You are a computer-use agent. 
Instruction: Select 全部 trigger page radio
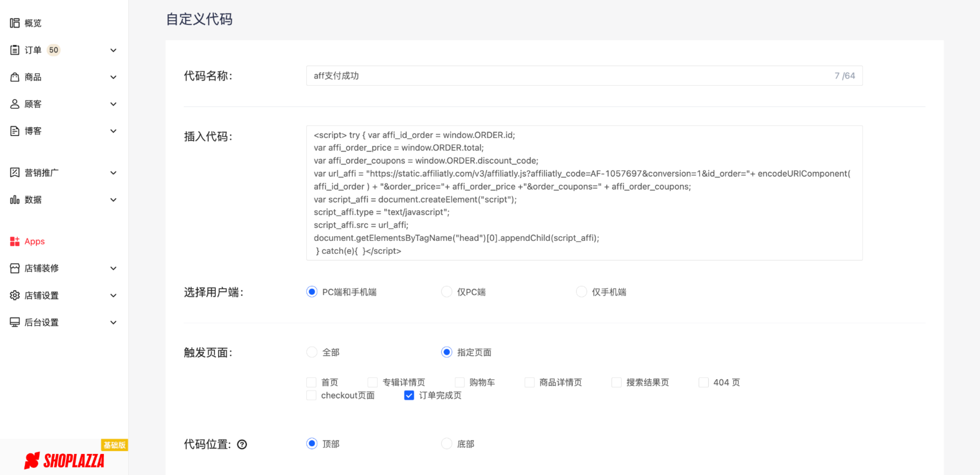312,352
